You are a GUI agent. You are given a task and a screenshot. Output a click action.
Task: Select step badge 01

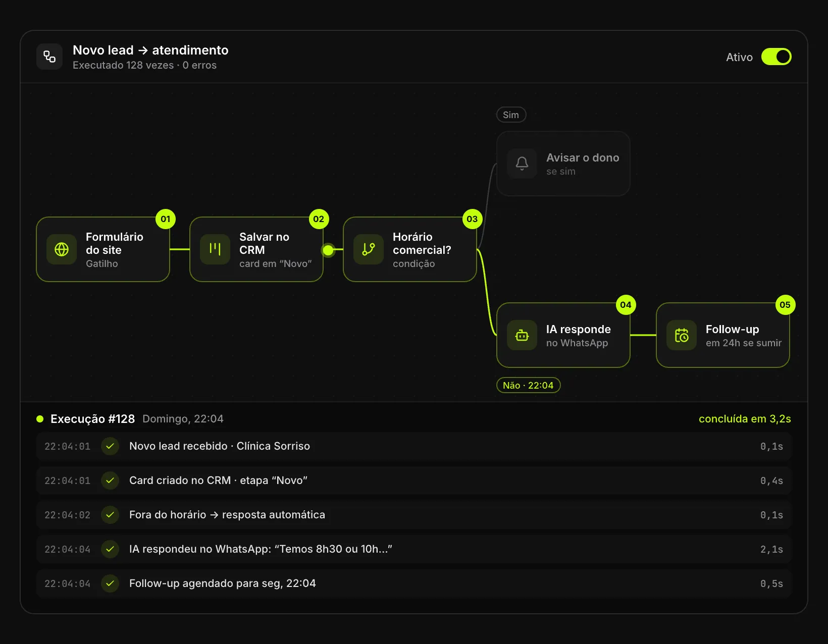pyautogui.click(x=166, y=219)
